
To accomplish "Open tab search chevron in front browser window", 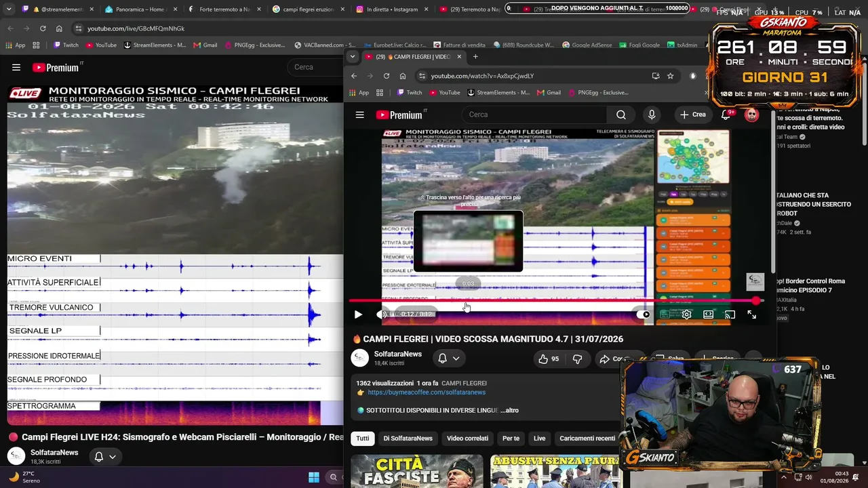I will (x=353, y=57).
